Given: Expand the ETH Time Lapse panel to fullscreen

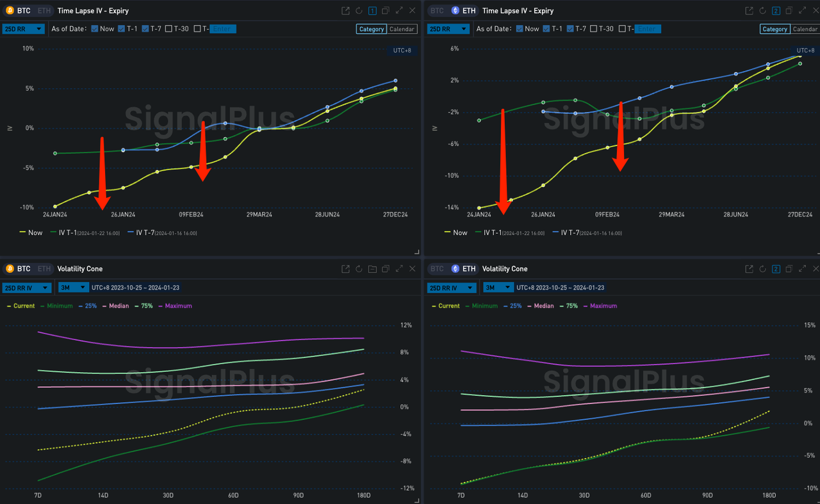Looking at the screenshot, I should [x=803, y=11].
